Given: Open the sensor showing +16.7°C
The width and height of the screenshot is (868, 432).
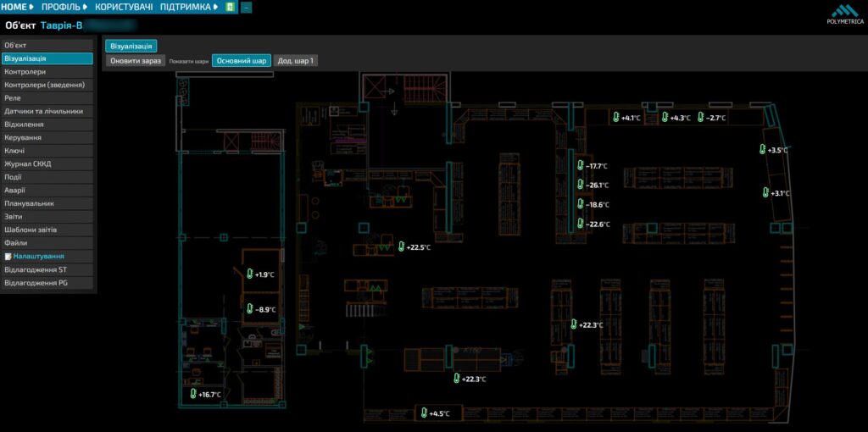Looking at the screenshot, I should tap(193, 394).
